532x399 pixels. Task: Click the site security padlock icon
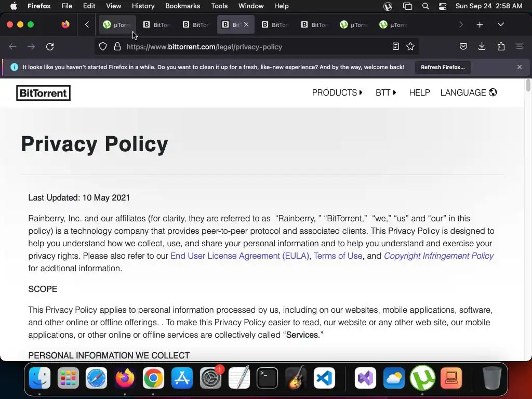[117, 46]
